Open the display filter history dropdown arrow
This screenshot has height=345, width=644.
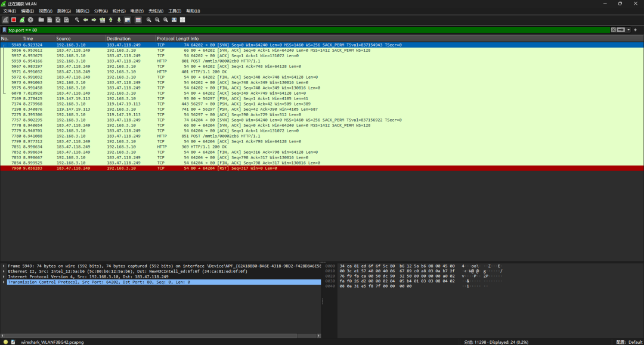coord(628,30)
